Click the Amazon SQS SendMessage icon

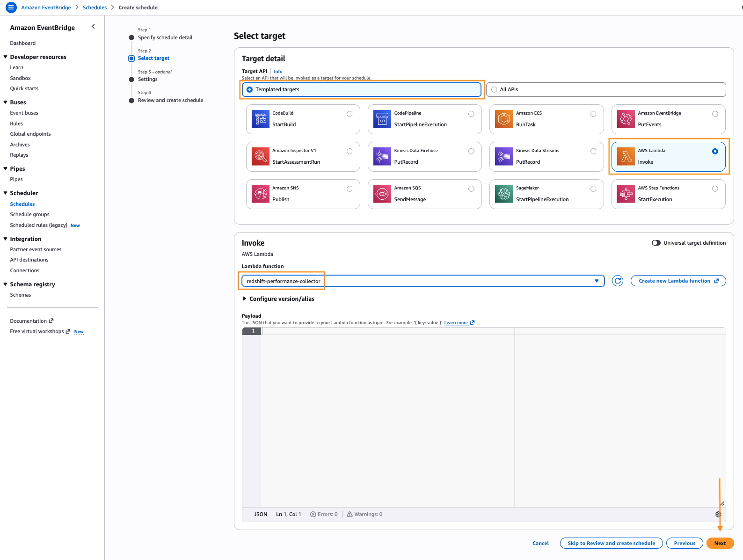pyautogui.click(x=382, y=194)
